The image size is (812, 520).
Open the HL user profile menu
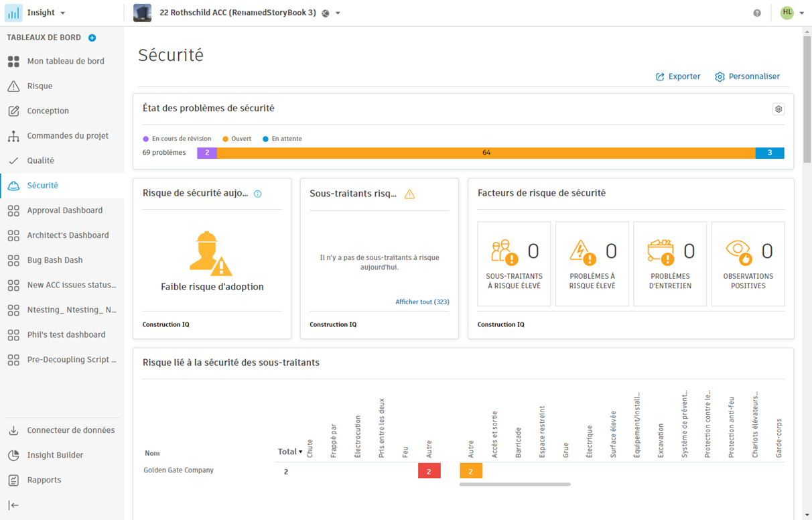pos(792,13)
